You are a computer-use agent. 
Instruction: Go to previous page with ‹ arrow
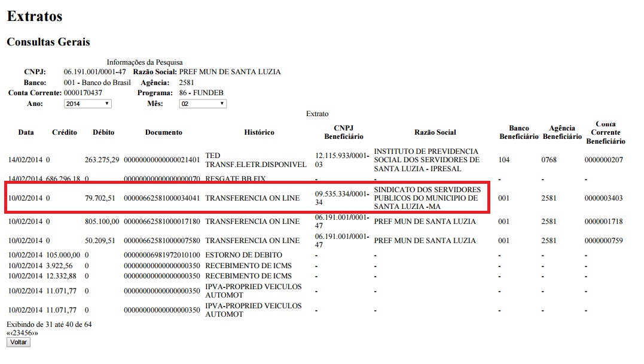[11, 333]
